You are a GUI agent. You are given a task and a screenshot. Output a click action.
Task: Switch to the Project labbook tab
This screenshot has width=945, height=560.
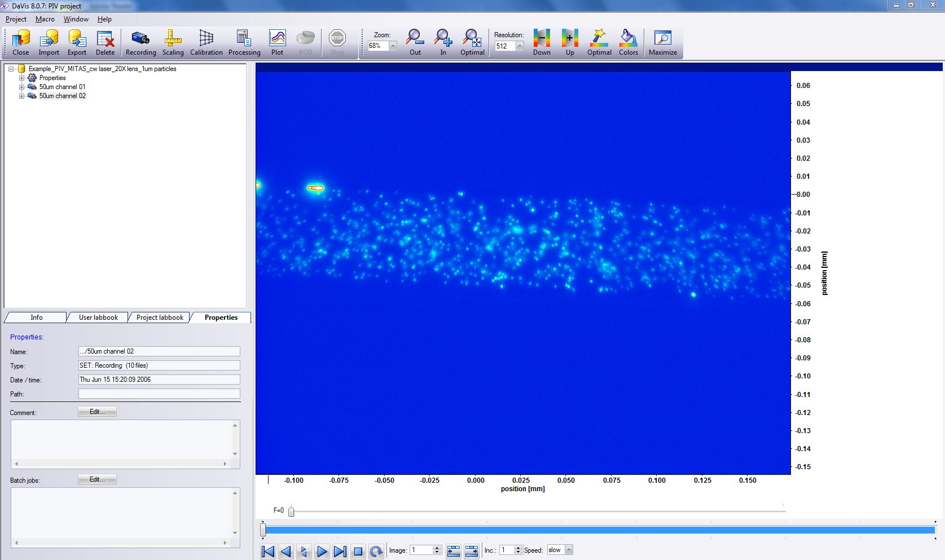tap(160, 318)
